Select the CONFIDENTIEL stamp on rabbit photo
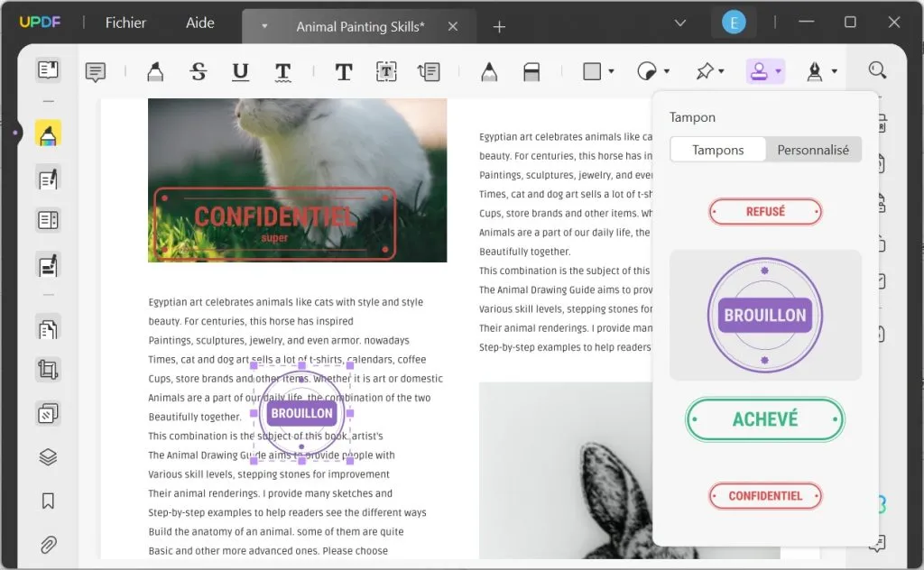 274,225
